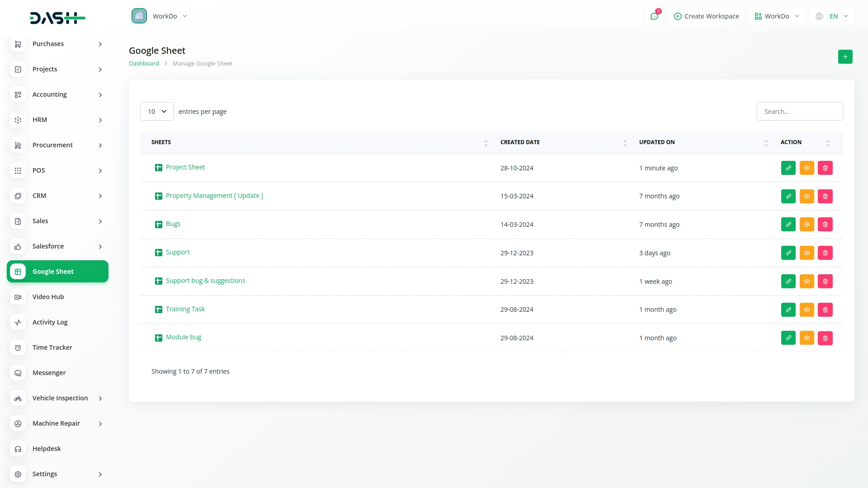Delete the Project Sheet row
Image resolution: width=868 pixels, height=488 pixels.
point(826,168)
